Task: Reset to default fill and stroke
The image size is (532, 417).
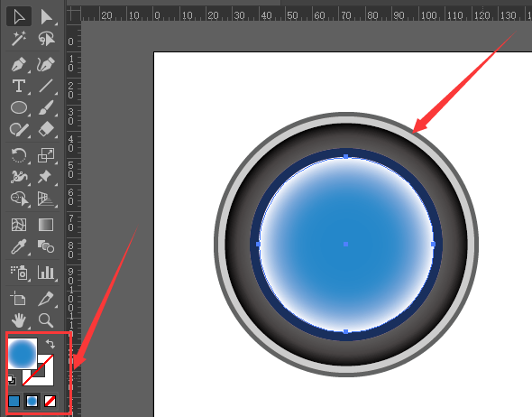Action: [x=12, y=380]
